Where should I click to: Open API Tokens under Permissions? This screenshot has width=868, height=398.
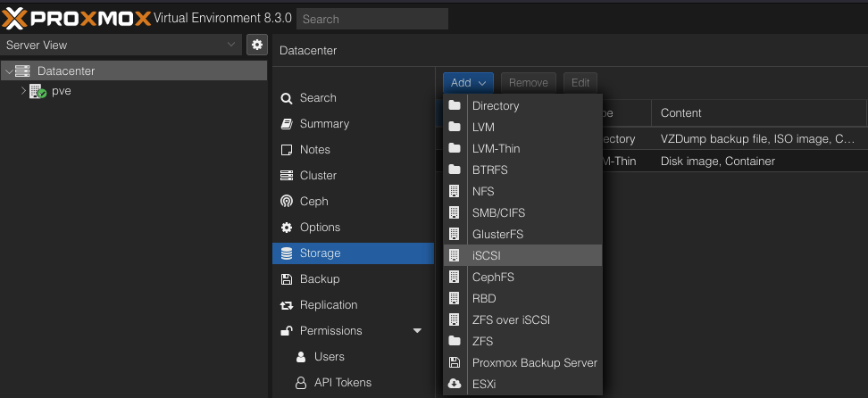coord(353,383)
